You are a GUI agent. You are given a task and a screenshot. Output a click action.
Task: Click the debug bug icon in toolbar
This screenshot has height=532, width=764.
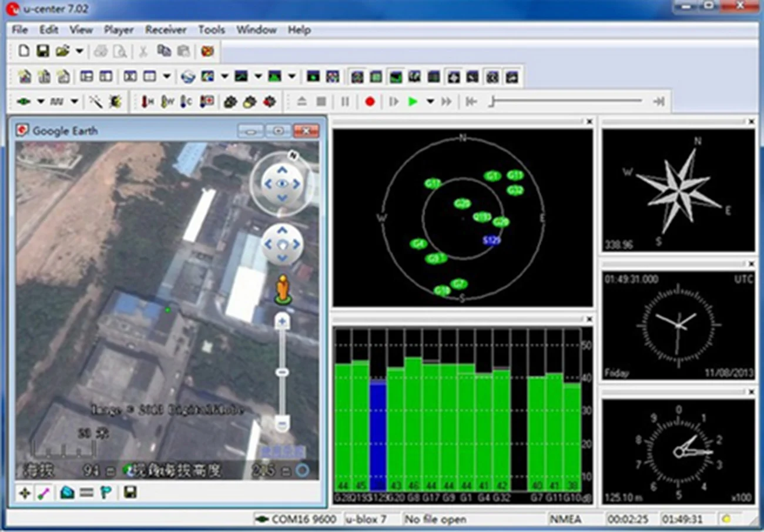coord(115,102)
